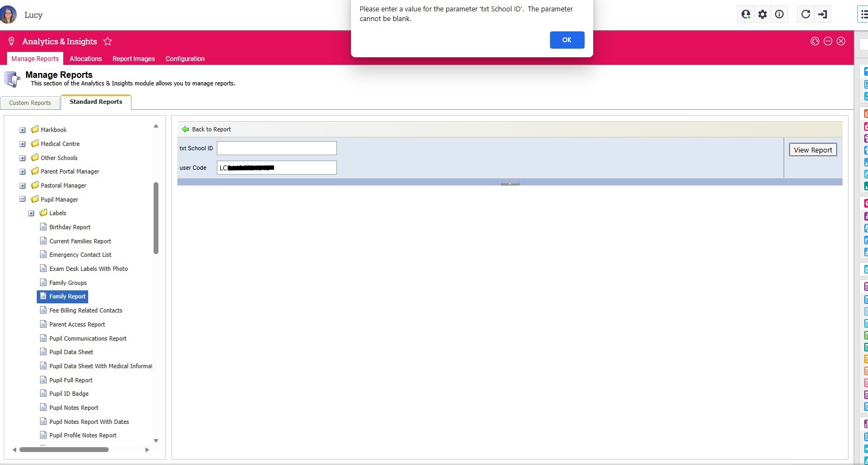Expand the Markbook folder
868x465 pixels.
coord(23,130)
